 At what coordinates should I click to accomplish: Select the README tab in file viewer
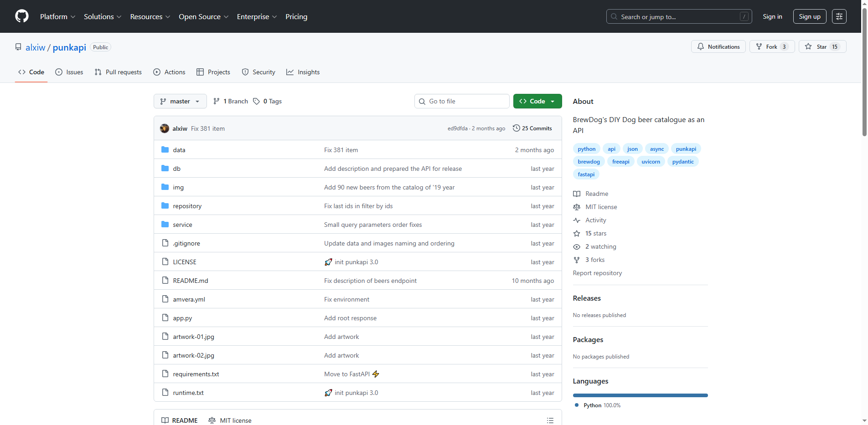click(x=180, y=420)
